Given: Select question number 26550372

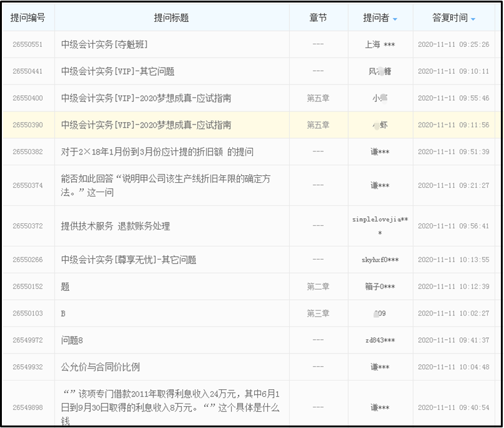Looking at the screenshot, I should click(x=28, y=226).
